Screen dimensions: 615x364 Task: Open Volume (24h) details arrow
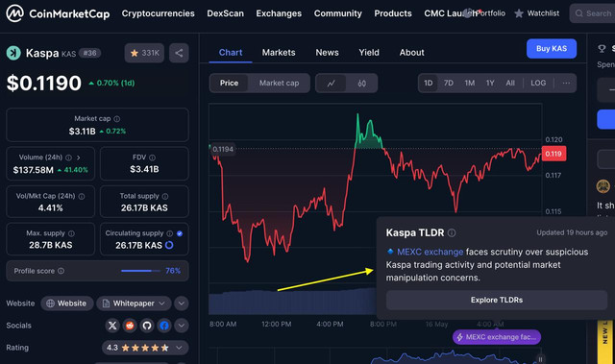point(79,158)
